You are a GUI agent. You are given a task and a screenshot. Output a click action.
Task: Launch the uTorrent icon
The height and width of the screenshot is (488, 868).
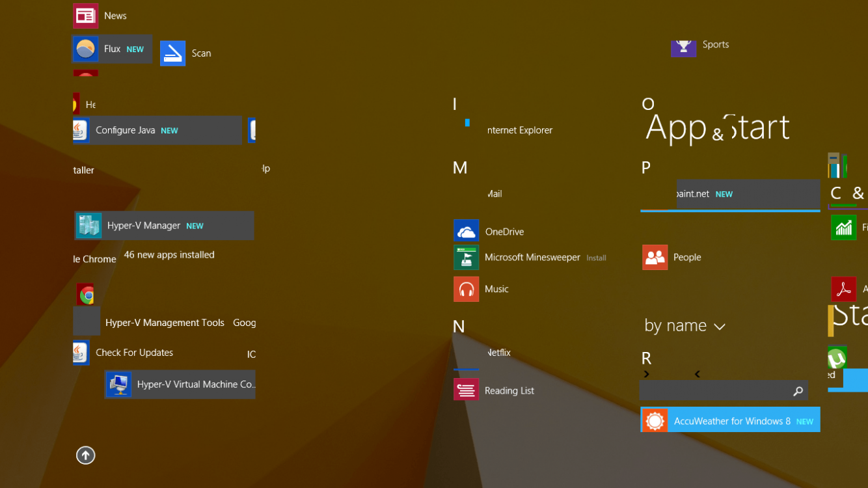click(x=837, y=359)
